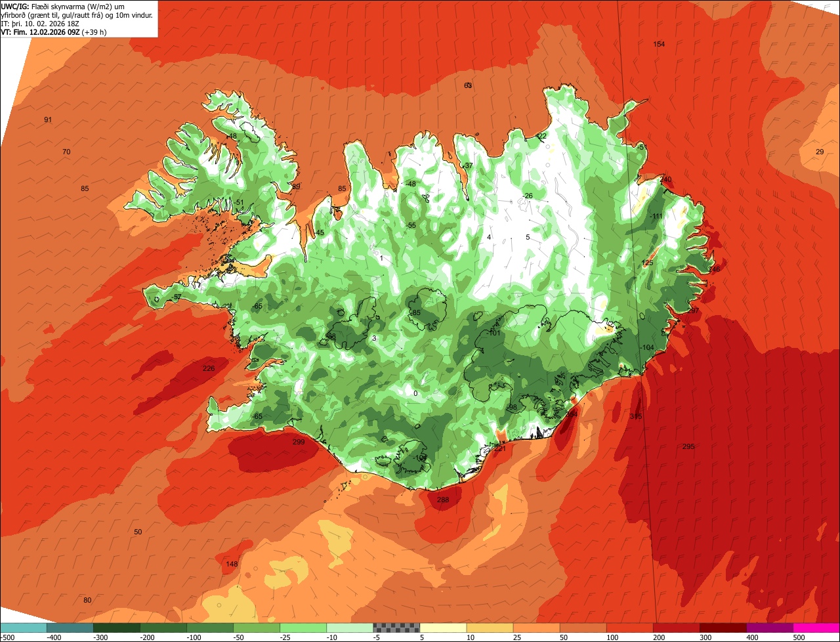Click the '-300' legend label
Screen dimensions: 840x642
[x=100, y=637]
